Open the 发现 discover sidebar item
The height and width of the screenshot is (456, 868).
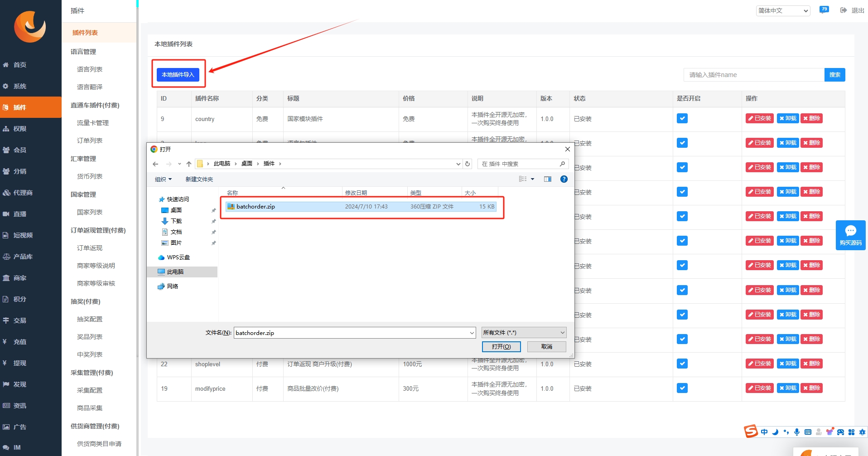[30, 384]
